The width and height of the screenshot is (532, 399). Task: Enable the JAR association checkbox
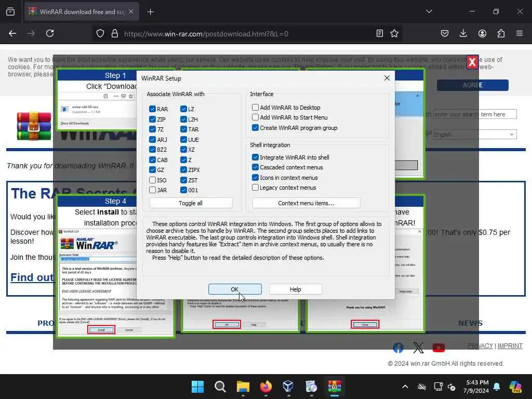[152, 190]
